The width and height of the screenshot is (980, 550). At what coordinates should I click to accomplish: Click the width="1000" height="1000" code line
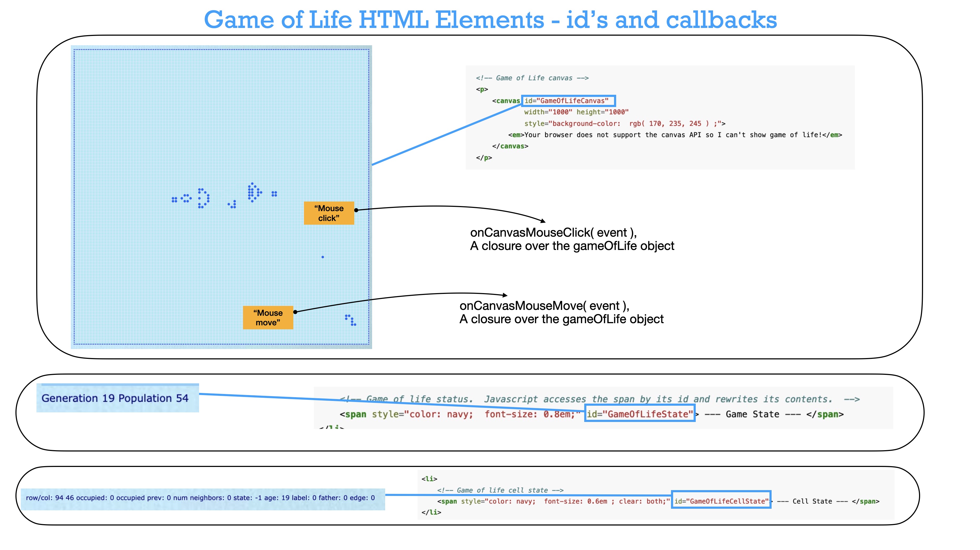click(576, 112)
